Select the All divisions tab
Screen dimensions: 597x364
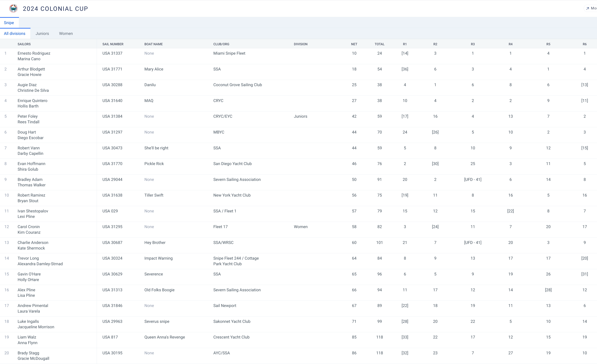pyautogui.click(x=15, y=34)
